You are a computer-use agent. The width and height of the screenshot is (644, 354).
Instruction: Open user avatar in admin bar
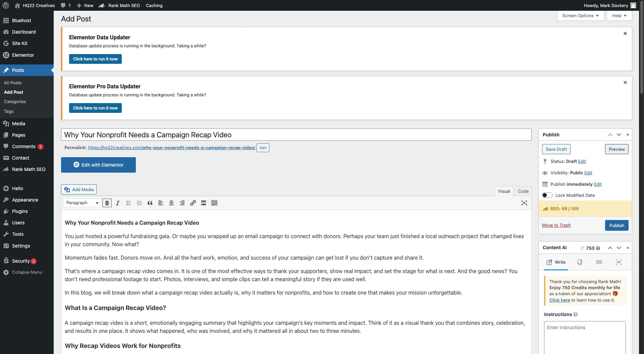click(x=633, y=5)
